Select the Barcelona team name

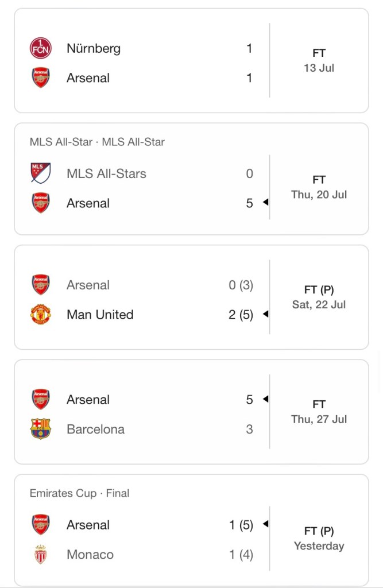pyautogui.click(x=95, y=429)
